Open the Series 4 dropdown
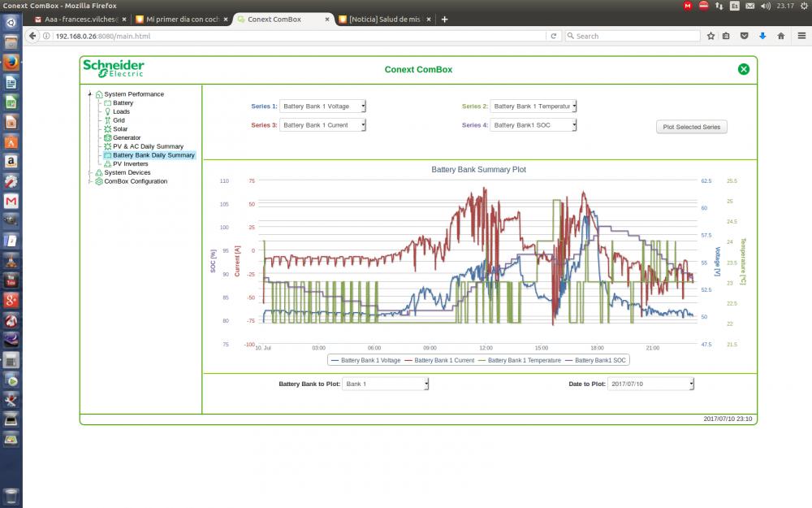 pos(533,125)
